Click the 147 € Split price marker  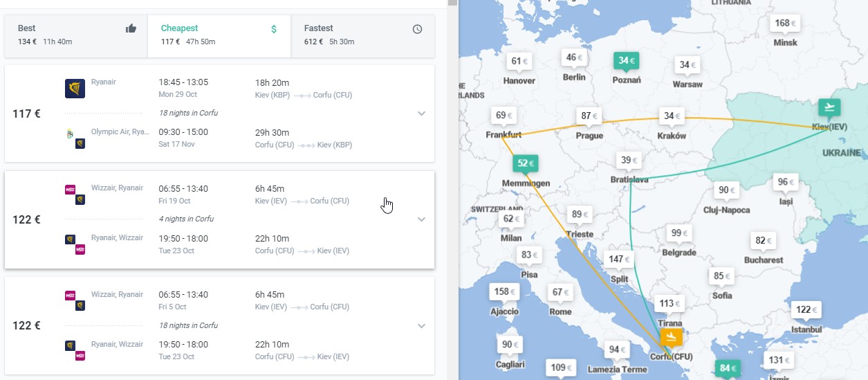click(x=620, y=259)
